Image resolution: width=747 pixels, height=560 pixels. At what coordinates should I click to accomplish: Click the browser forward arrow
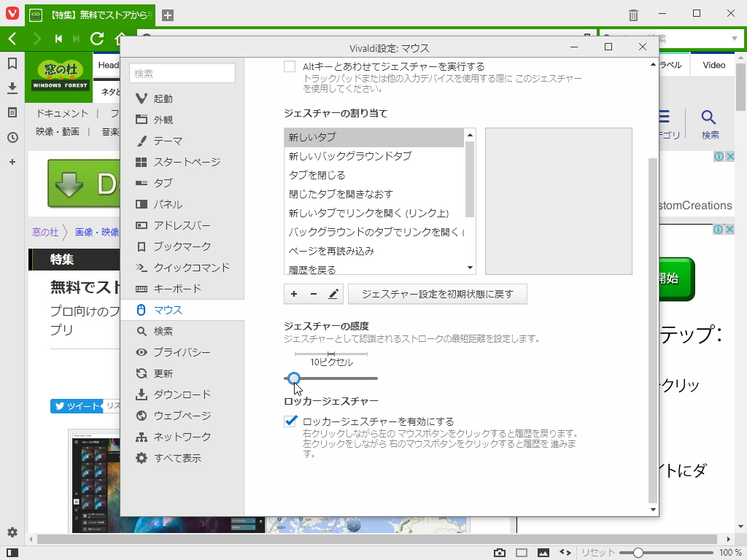(x=36, y=39)
